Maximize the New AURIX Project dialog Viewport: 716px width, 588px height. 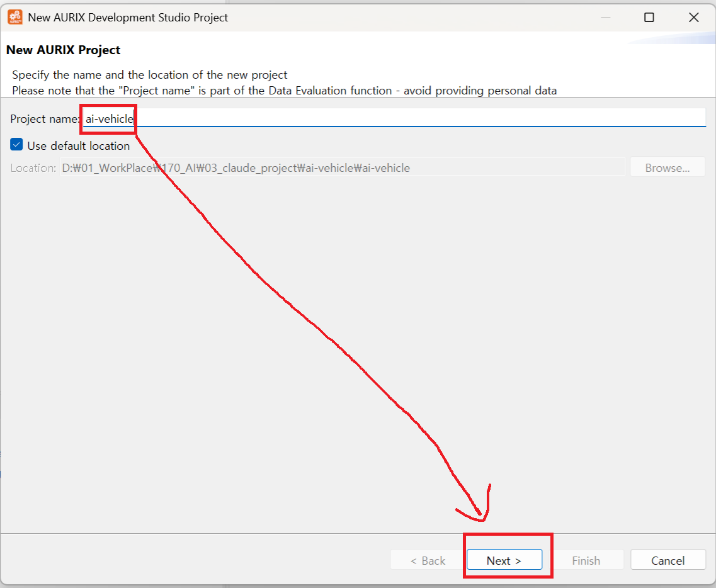click(x=649, y=18)
